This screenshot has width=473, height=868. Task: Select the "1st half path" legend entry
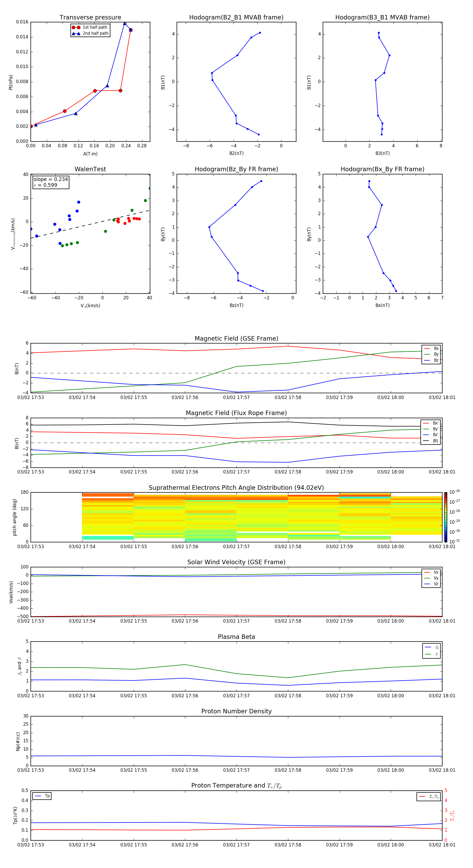[90, 27]
